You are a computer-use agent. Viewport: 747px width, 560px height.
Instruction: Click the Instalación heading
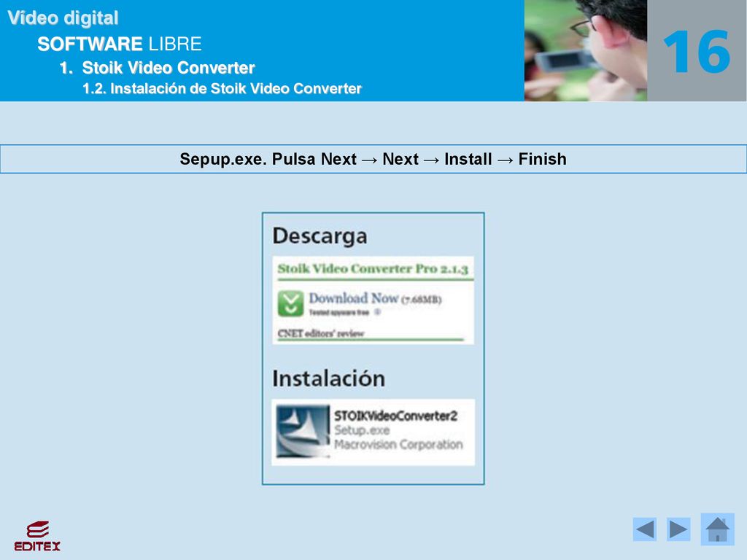tap(329, 378)
